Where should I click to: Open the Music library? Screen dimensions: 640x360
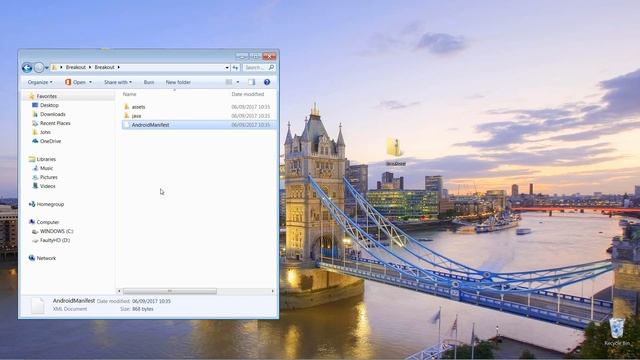[x=47, y=168]
